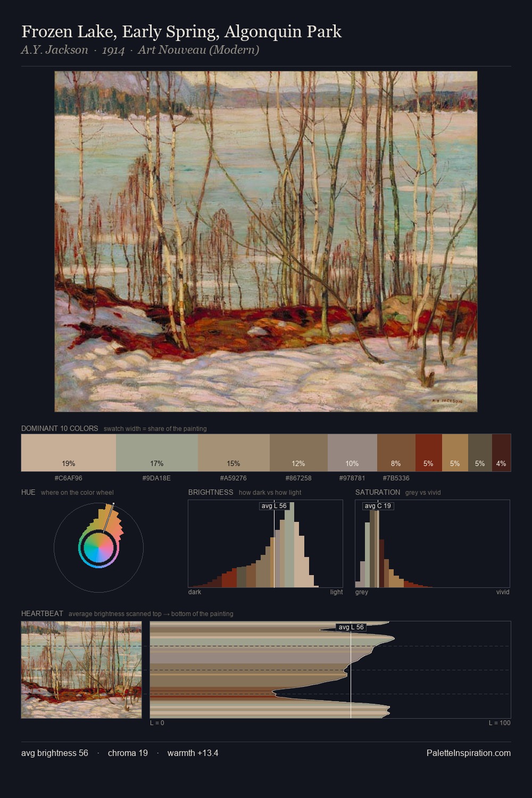Open the main Frozen Lake painting image
Image resolution: width=532 pixels, height=798 pixels.
266,242
